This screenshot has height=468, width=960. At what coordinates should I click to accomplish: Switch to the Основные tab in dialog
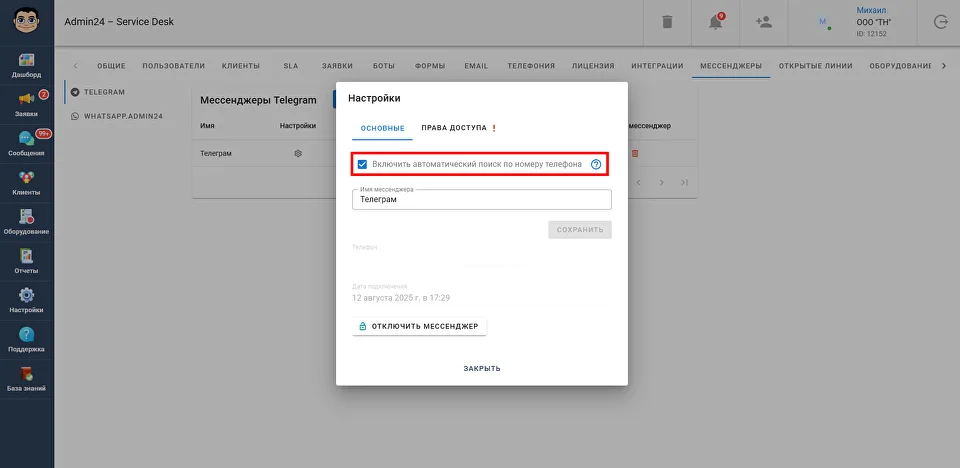(x=383, y=128)
